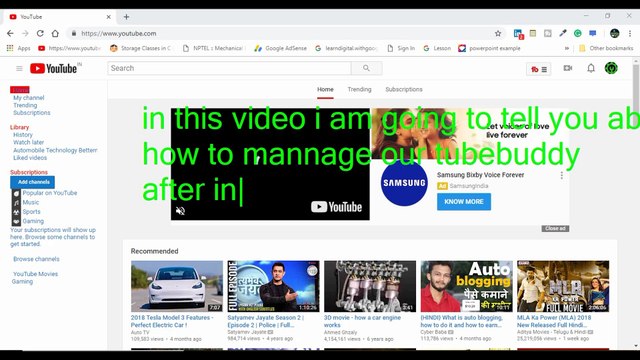640x360 pixels.
Task: Open the Apps bookmarks shortcut
Action: (x=18, y=48)
